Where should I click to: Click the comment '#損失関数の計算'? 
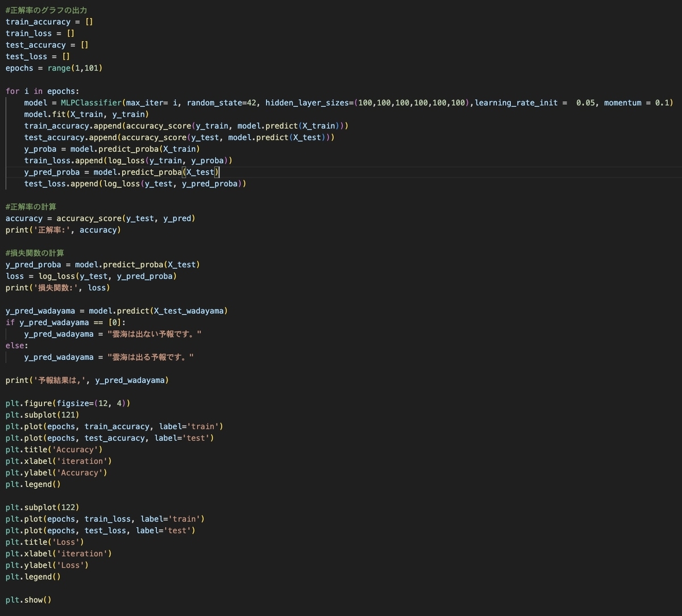(x=35, y=253)
